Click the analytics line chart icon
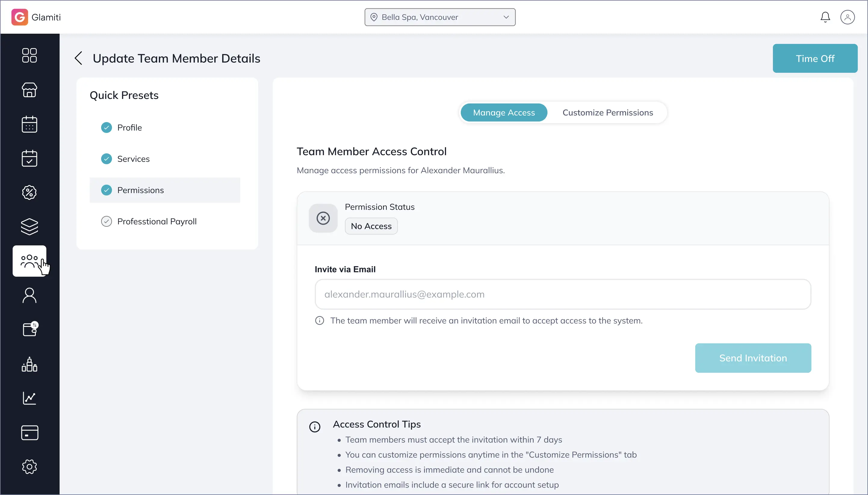868x495 pixels. click(x=29, y=398)
